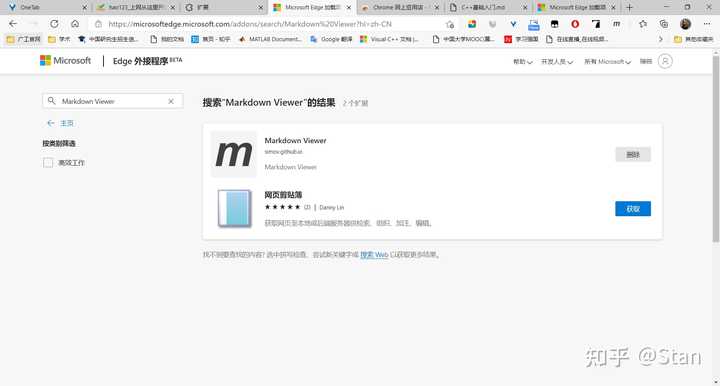Switch to the OneTab browser tab
The height and width of the screenshot is (386, 720).
(x=46, y=7)
